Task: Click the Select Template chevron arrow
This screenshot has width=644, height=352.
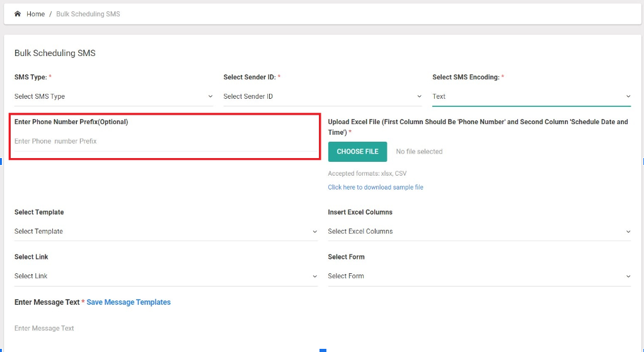Action: pos(314,231)
